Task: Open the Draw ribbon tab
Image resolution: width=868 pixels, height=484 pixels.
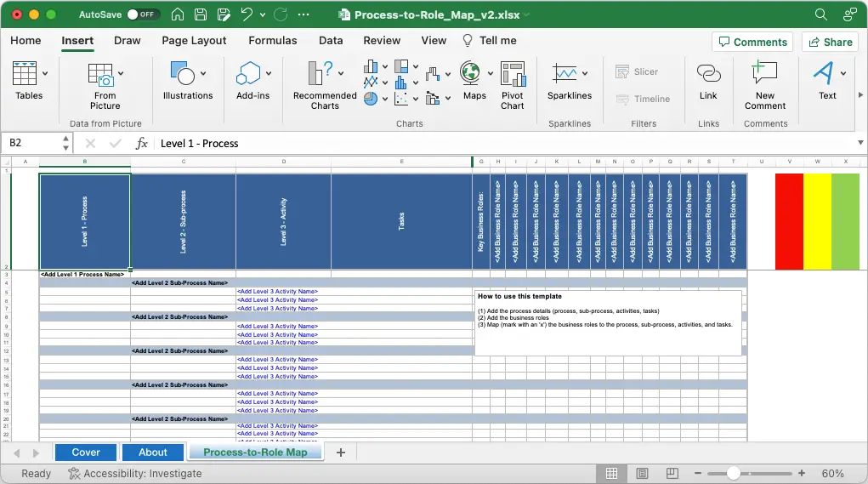Action: pyautogui.click(x=128, y=41)
